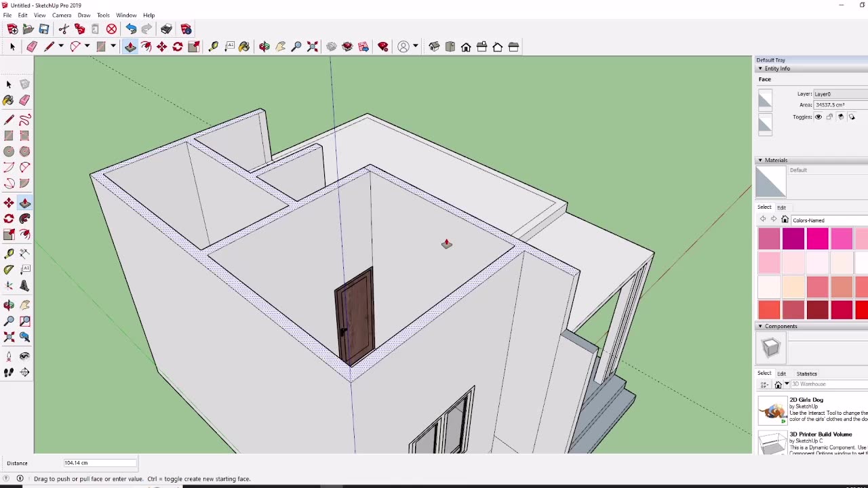Select the Paint Bucket tool in the top toolbar
This screenshot has height=488, width=868.
pyautogui.click(x=244, y=47)
